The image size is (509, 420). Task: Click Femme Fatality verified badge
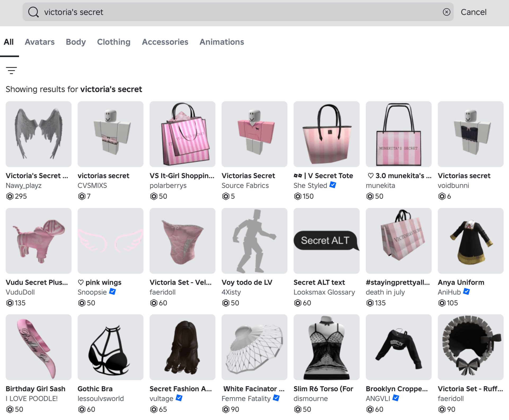click(x=276, y=398)
